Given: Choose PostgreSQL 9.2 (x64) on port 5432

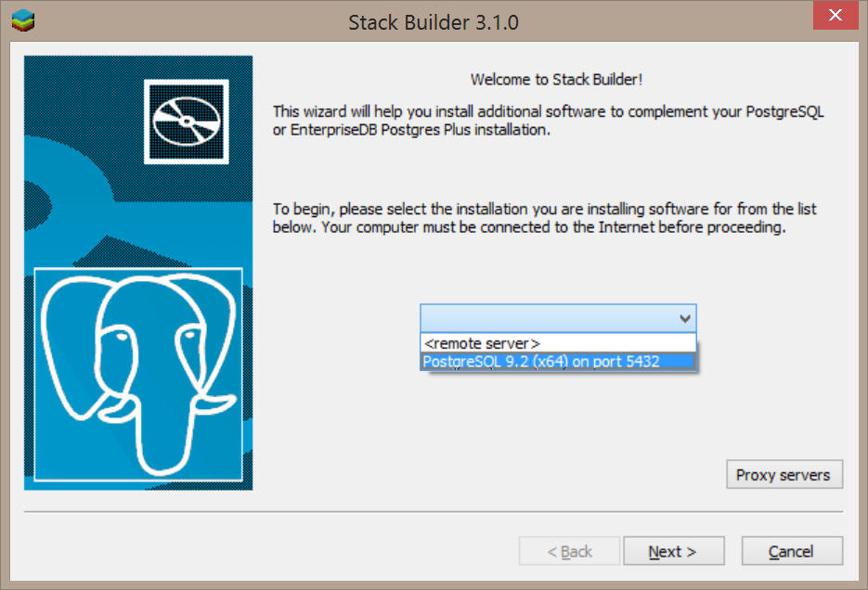Looking at the screenshot, I should point(558,361).
